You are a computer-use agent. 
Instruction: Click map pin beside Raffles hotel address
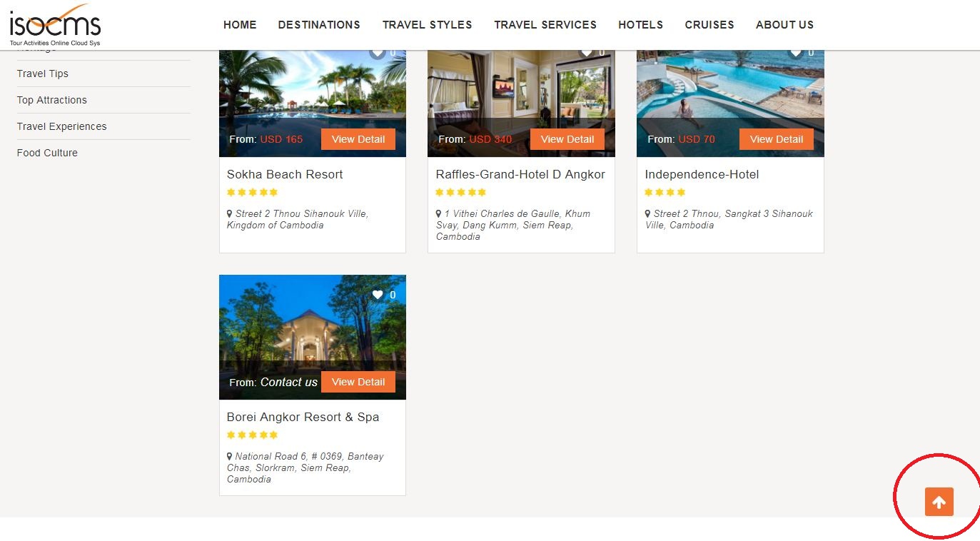click(x=439, y=213)
